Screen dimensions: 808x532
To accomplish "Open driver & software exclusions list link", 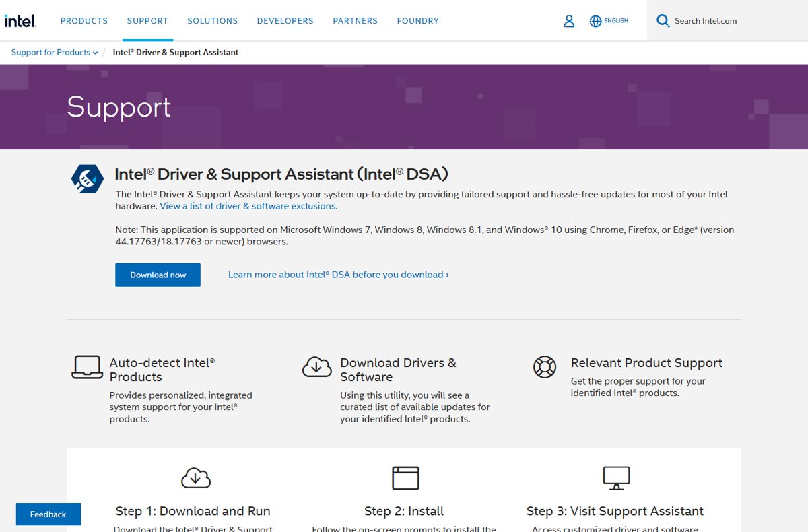I will (248, 206).
